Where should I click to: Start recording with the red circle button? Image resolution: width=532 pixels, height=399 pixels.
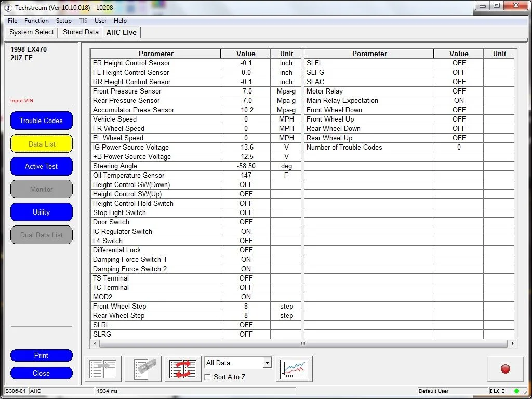click(x=505, y=369)
